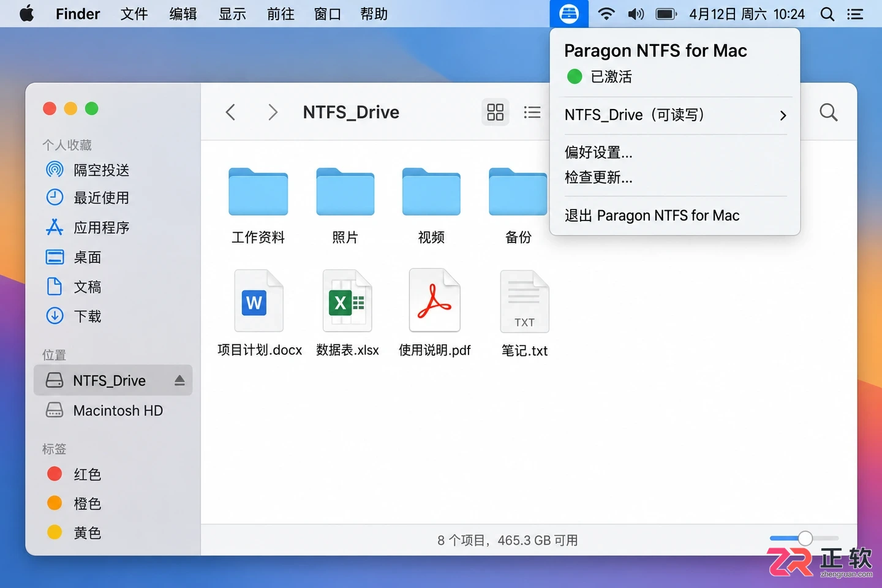Open the 文件 menu
The width and height of the screenshot is (882, 588).
134,13
